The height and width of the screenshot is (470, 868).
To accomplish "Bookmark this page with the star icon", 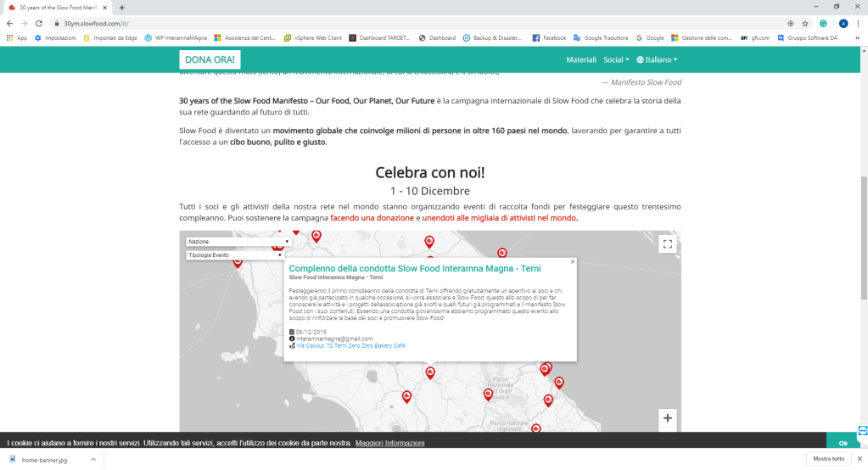I will click(x=805, y=23).
